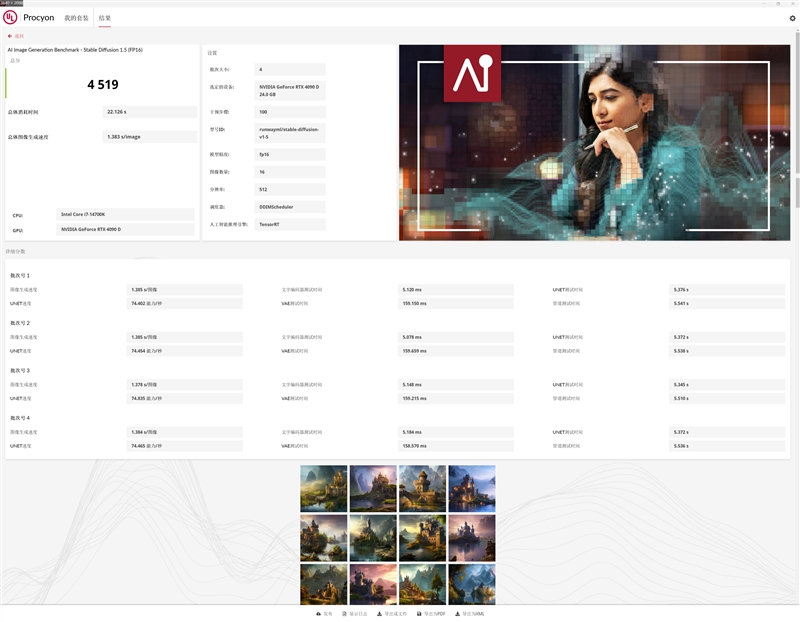The image size is (800, 622).
Task: Click the VAE time value 158.570 ms
Action: tap(456, 446)
